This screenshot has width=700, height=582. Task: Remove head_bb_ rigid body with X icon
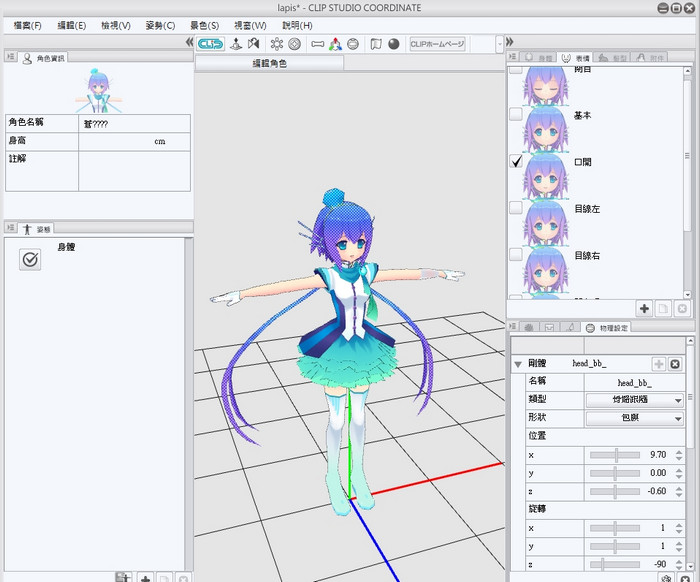[675, 364]
